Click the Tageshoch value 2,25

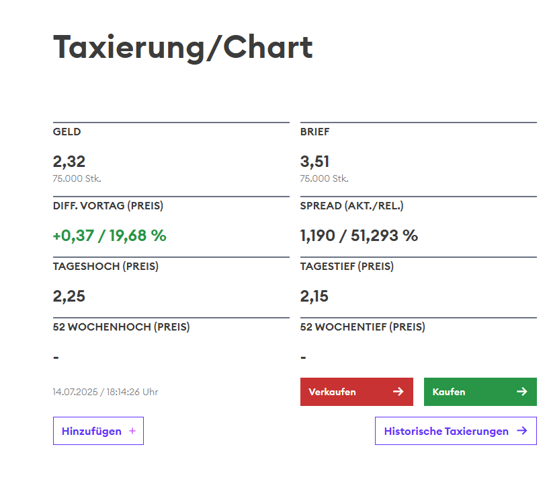pos(69,297)
